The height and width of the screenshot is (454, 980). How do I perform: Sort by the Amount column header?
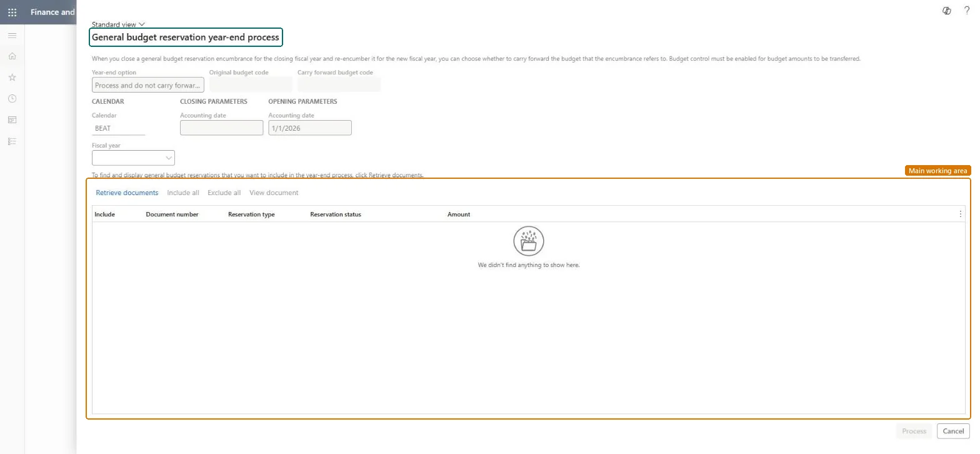[x=459, y=214]
